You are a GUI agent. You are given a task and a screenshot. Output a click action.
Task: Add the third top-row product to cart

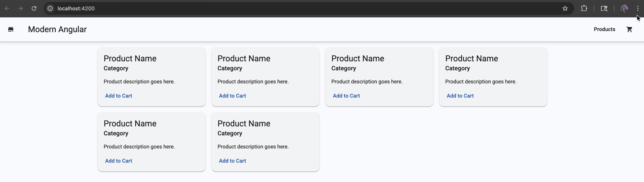346,96
